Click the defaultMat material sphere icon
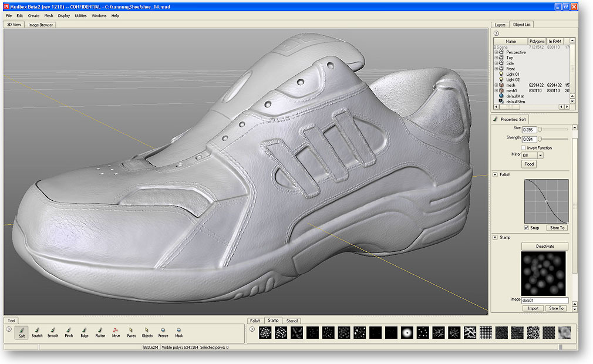593x364 pixels. pyautogui.click(x=501, y=96)
